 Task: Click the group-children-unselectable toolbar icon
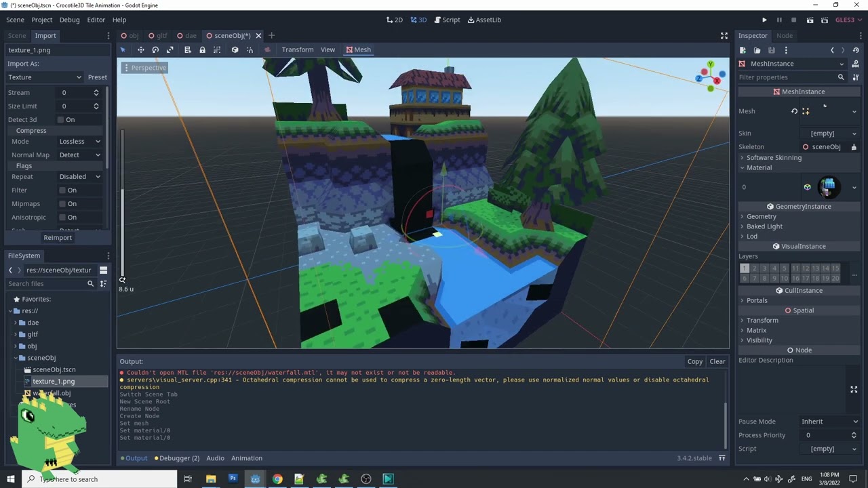tap(217, 49)
